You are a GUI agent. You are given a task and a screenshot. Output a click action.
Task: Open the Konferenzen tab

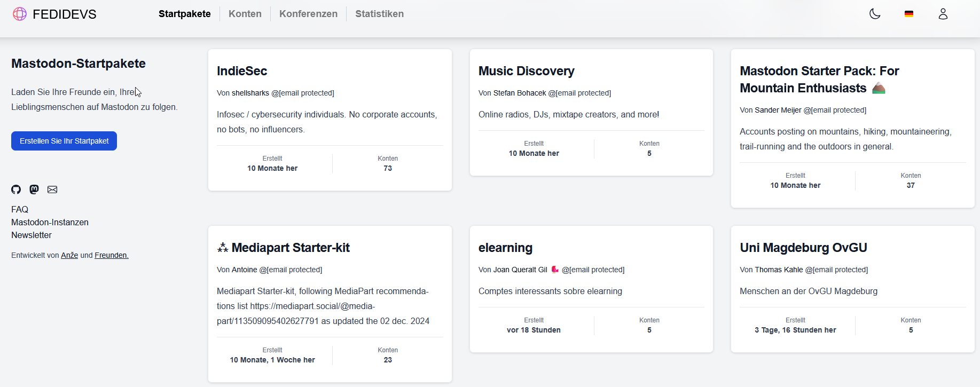pos(308,14)
